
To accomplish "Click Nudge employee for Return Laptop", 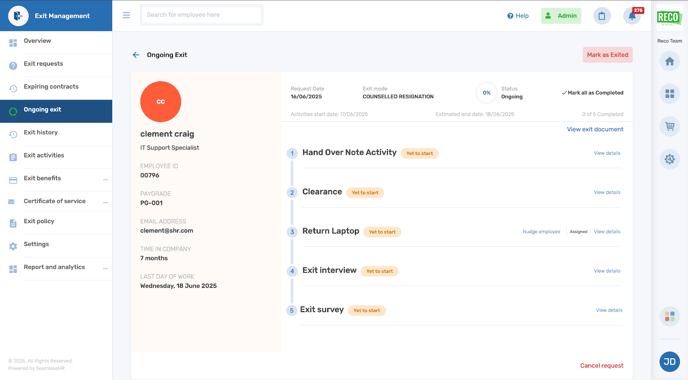I will [x=541, y=232].
